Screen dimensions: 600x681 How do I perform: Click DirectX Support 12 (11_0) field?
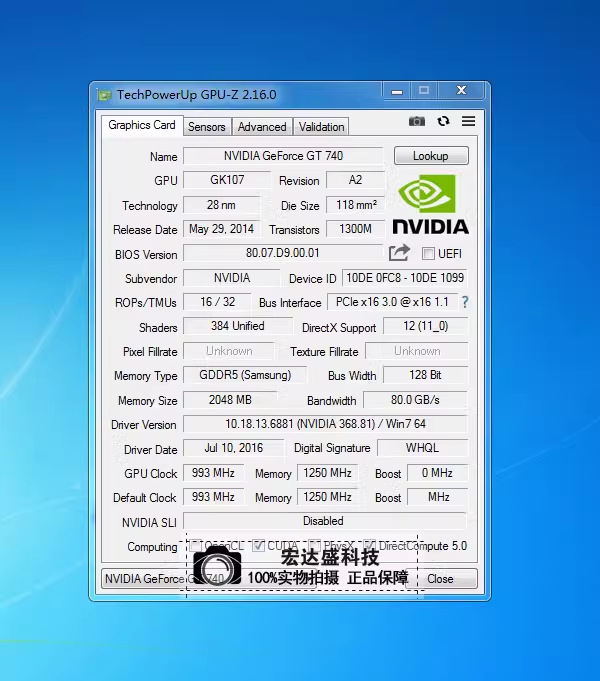tap(426, 326)
